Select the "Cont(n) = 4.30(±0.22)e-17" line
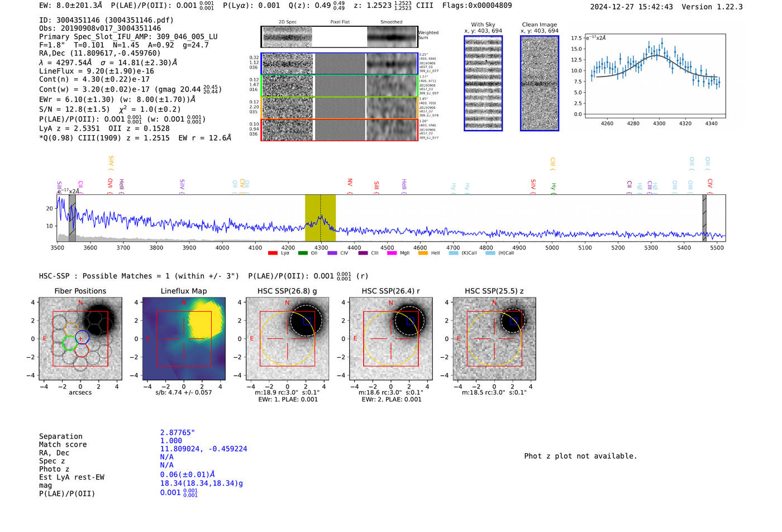Viewport: 782px width, 532px height. click(x=94, y=80)
